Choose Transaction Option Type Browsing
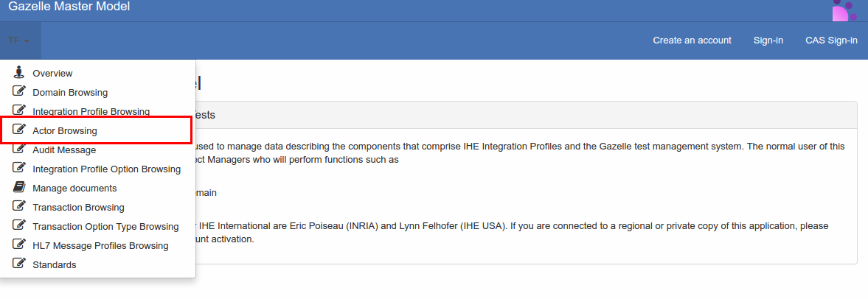Viewport: 868px width, 299px height. point(105,226)
